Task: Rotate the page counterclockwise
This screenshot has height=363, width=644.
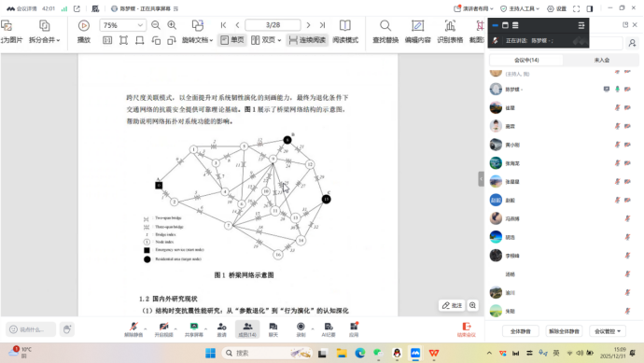Action: pyautogui.click(x=156, y=40)
